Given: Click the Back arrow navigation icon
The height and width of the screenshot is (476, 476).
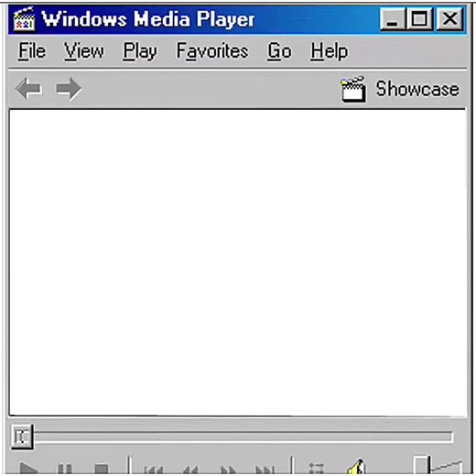Looking at the screenshot, I should pyautogui.click(x=28, y=89).
